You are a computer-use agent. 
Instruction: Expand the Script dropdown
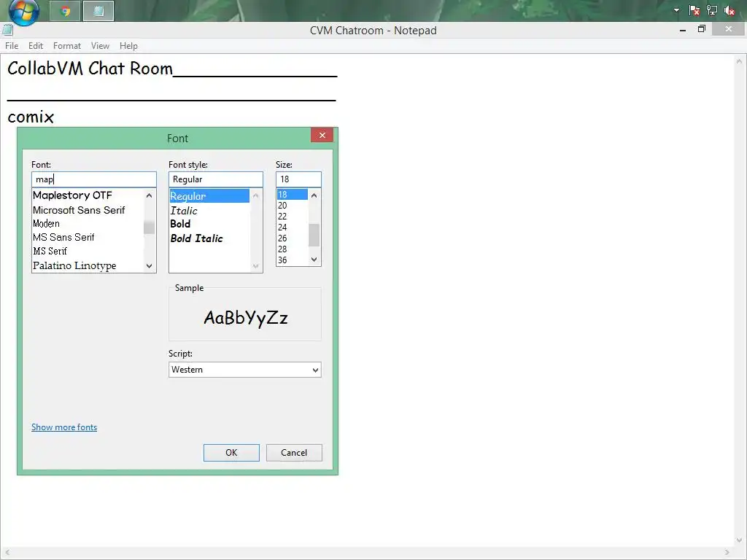pos(315,370)
